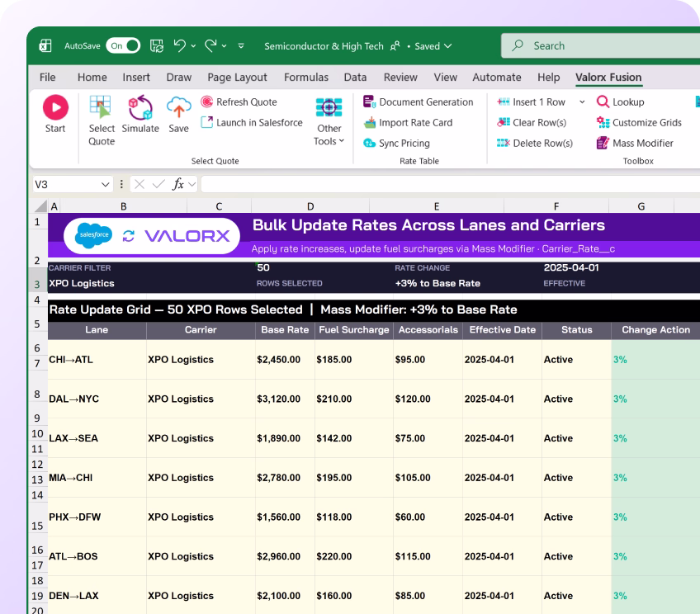Click Sync Pricing

396,143
